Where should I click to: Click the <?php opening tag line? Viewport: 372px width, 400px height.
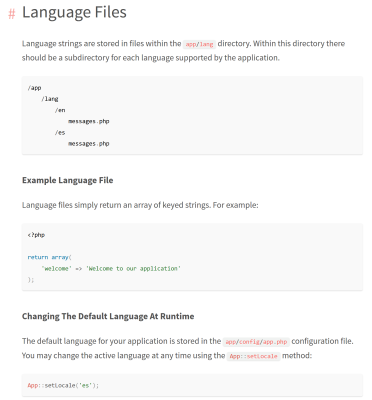click(36, 235)
